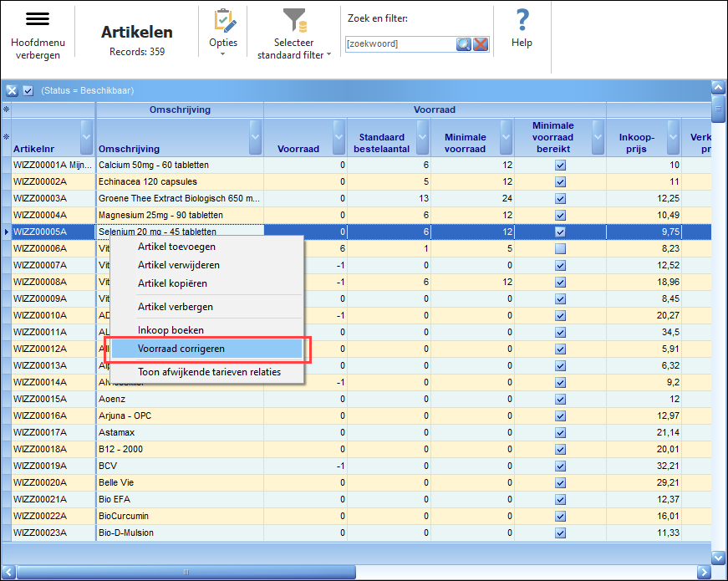Toggle Minimale voorraad bereikt for Calcium 50mg row

(560, 166)
